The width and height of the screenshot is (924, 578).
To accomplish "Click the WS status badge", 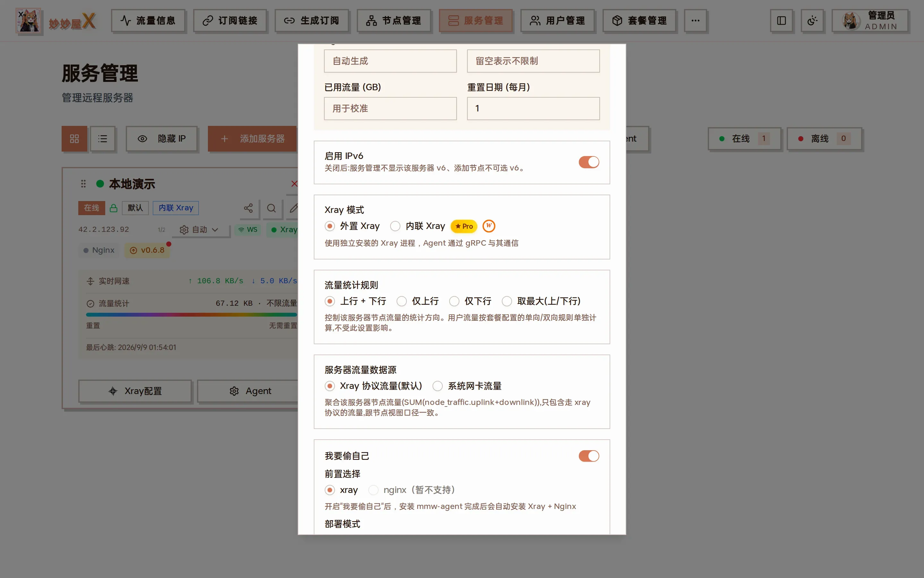I will pyautogui.click(x=248, y=230).
